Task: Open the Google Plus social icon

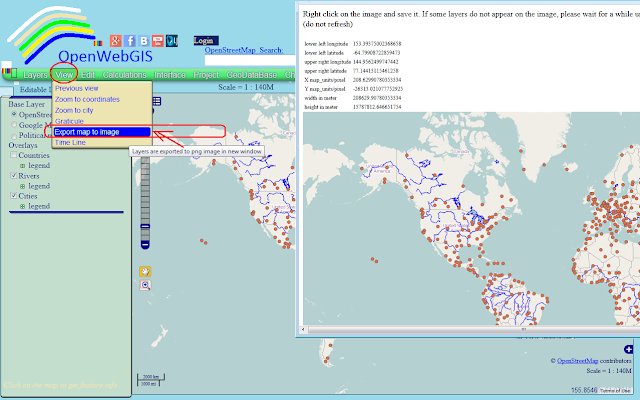Action: (x=116, y=41)
